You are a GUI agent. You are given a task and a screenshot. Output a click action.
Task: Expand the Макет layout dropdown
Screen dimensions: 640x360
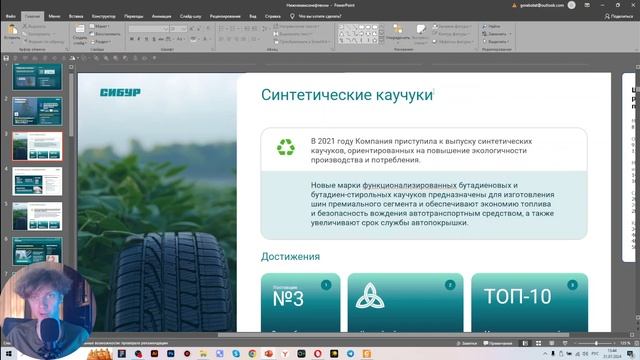(100, 27)
